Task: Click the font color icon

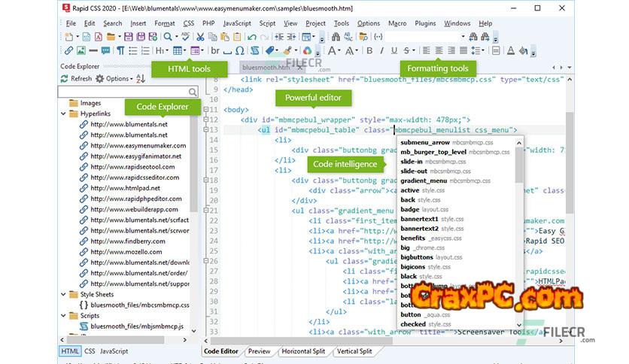Action: tap(510, 51)
